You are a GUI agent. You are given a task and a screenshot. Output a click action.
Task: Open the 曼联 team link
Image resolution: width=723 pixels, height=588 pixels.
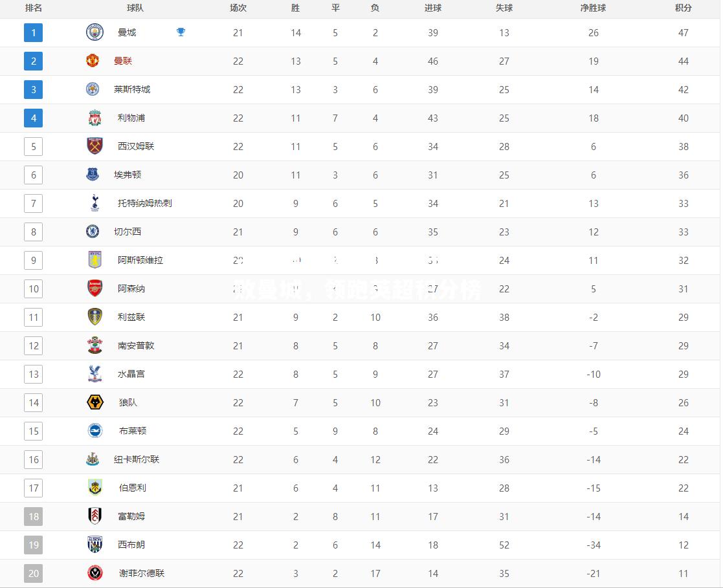(x=122, y=61)
